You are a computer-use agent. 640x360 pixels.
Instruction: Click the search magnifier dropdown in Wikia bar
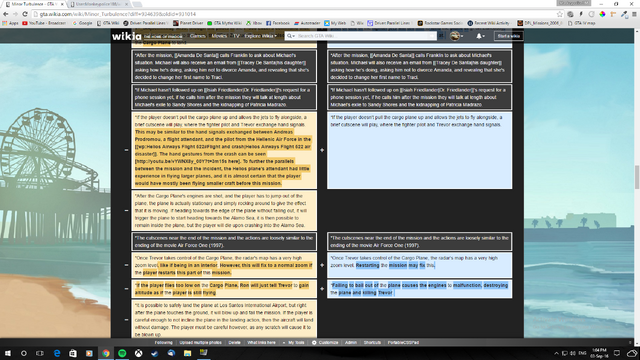290,36
